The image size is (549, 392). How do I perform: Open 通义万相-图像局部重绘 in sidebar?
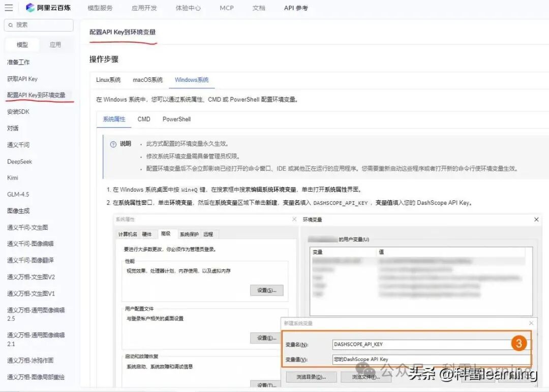pyautogui.click(x=36, y=377)
